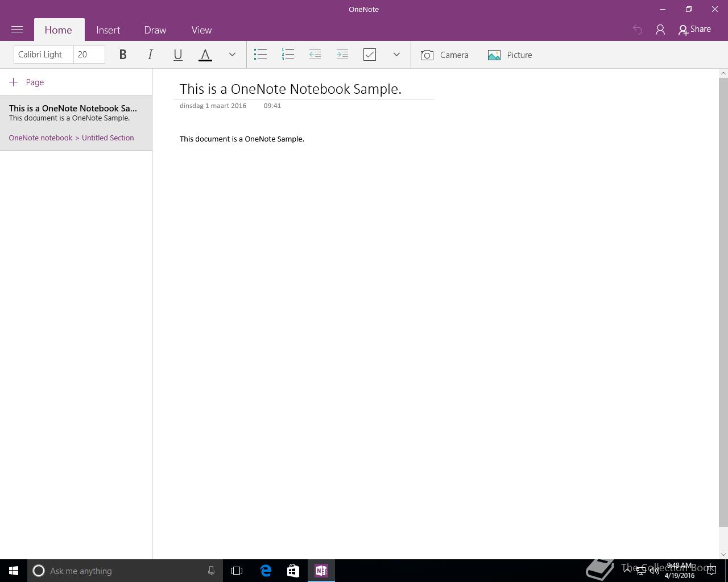Switch to the Home tab
This screenshot has width=728, height=582.
(x=59, y=30)
